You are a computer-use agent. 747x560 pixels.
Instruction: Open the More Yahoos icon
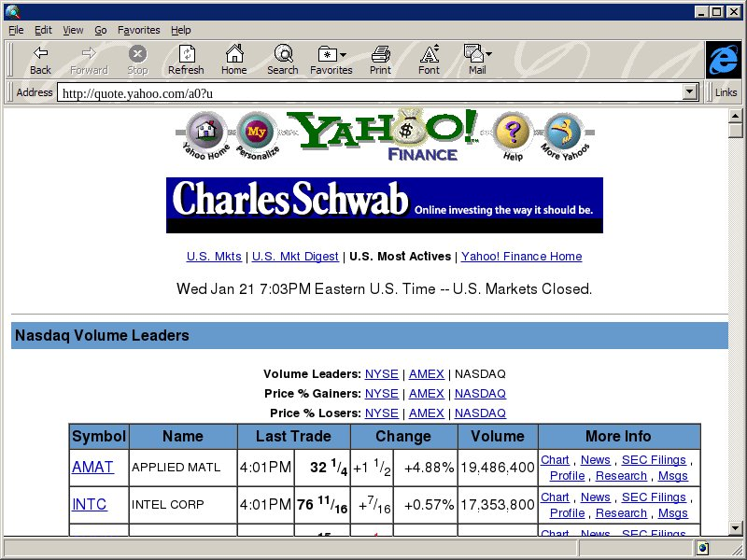pyautogui.click(x=562, y=131)
